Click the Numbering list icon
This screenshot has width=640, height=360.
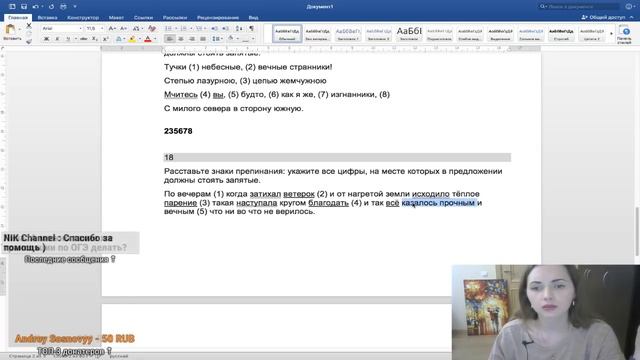tap(184, 28)
